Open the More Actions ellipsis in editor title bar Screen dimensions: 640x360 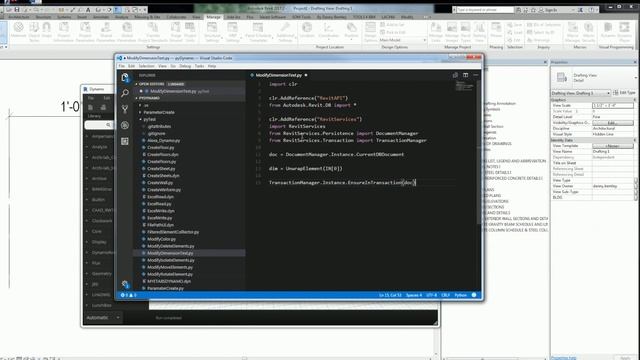pos(476,75)
